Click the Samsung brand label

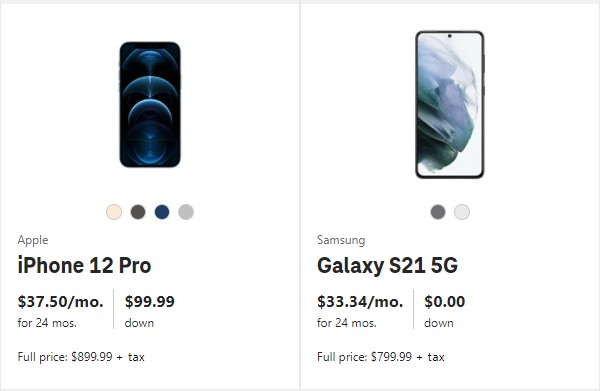click(x=341, y=240)
